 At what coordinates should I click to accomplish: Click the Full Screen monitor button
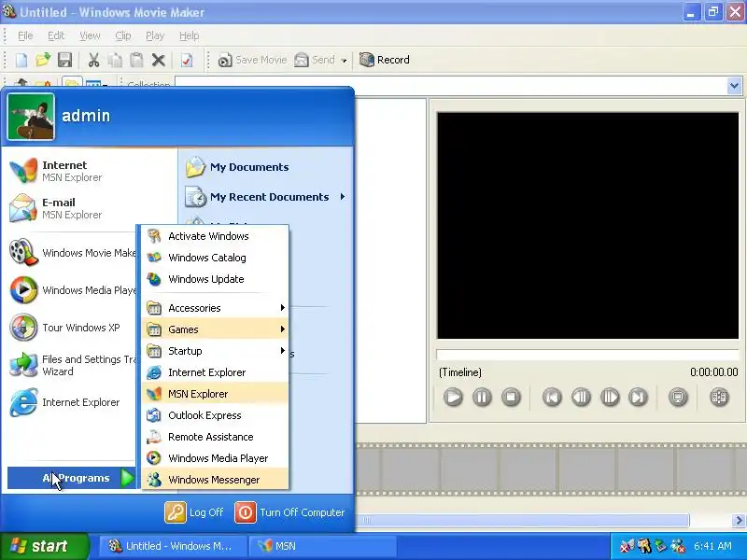(x=678, y=397)
